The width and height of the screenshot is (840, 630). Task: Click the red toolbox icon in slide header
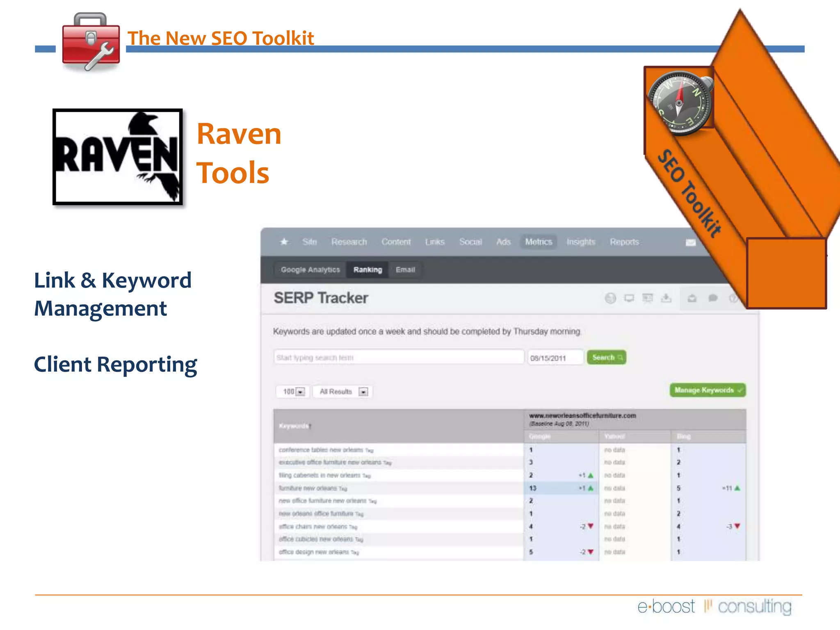pos(91,42)
